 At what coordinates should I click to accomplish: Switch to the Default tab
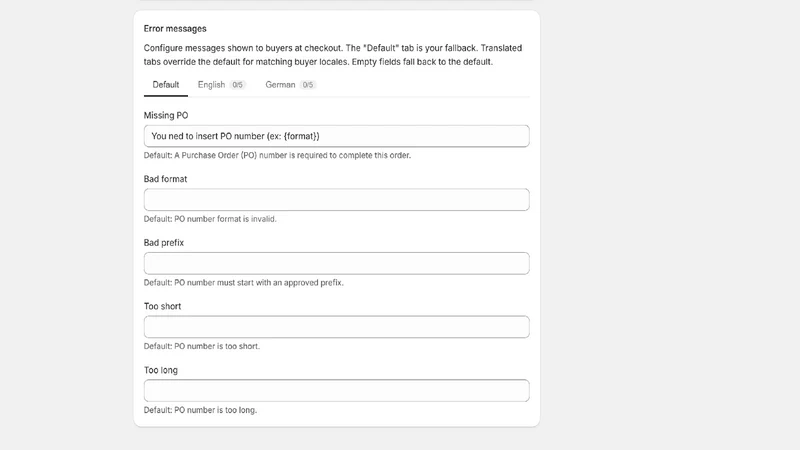pyautogui.click(x=166, y=85)
